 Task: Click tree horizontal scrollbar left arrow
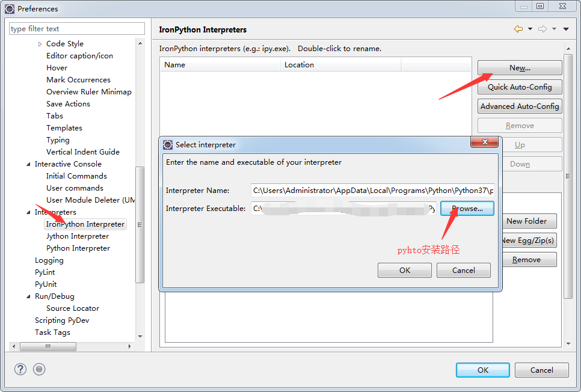pyautogui.click(x=14, y=347)
